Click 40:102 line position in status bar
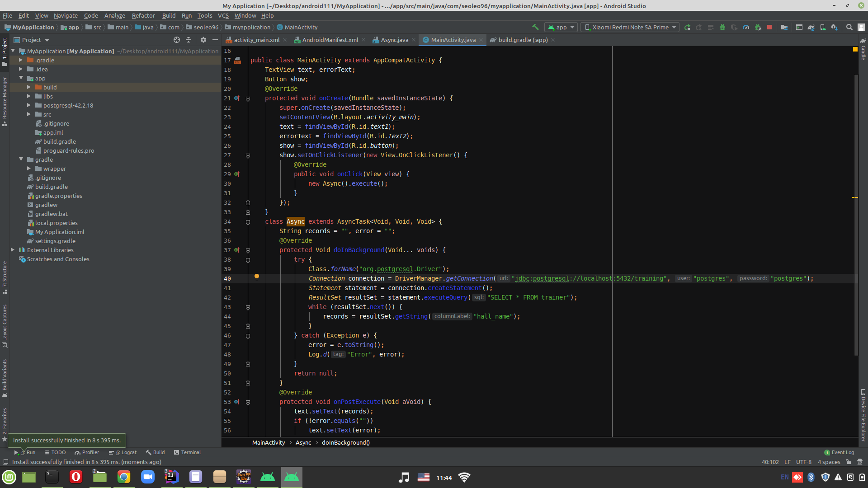 [770, 462]
